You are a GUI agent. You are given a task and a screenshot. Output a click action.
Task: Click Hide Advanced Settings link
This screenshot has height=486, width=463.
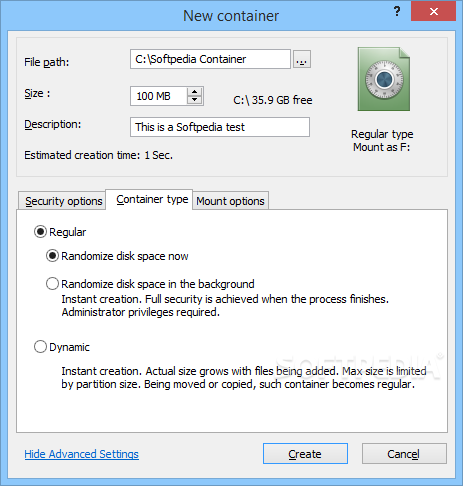pyautogui.click(x=82, y=454)
